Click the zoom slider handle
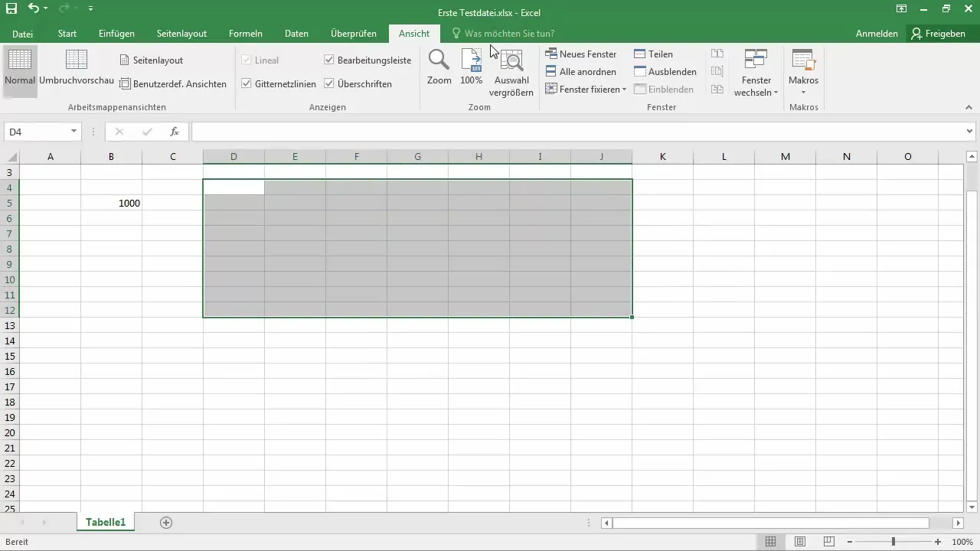 click(893, 542)
